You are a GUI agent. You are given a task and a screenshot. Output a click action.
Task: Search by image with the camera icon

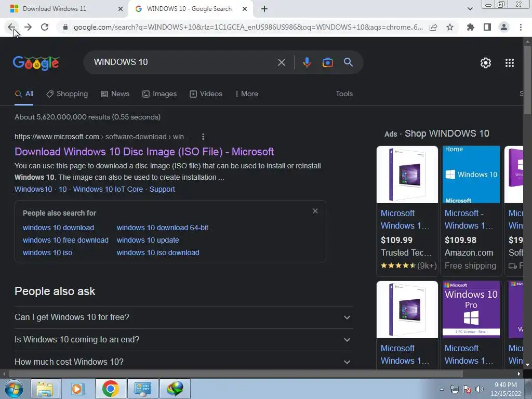(x=327, y=62)
